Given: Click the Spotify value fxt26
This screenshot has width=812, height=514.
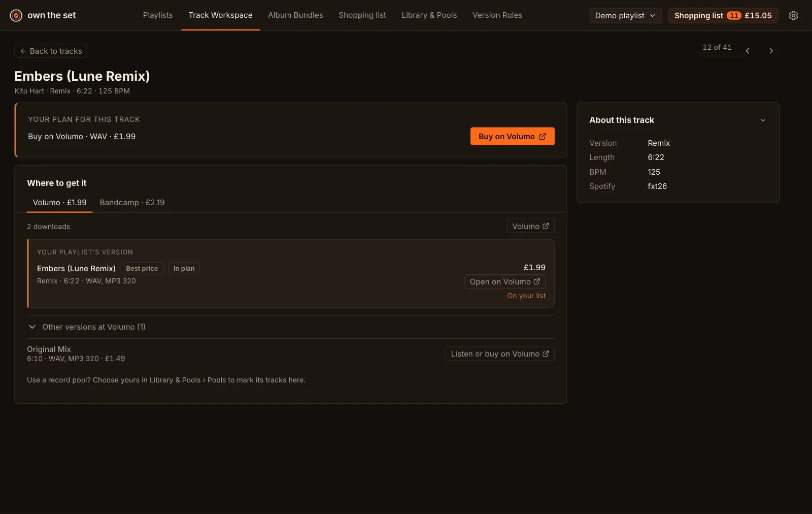Looking at the screenshot, I should [x=657, y=186].
